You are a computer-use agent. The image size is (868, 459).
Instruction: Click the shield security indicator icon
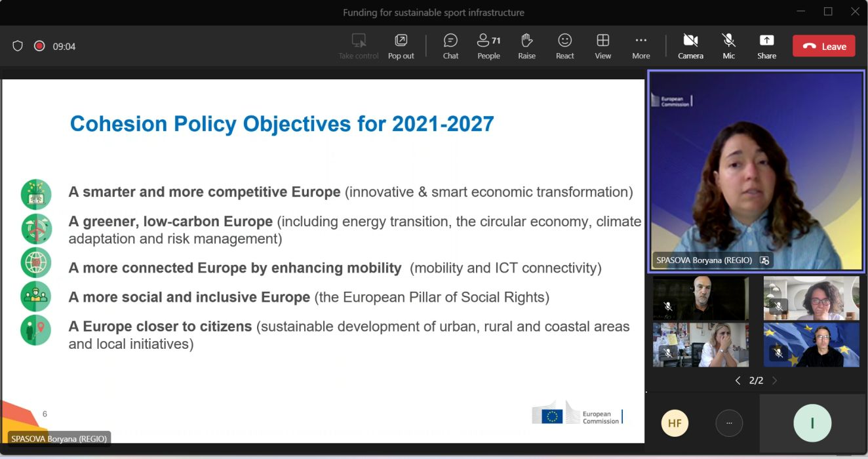point(18,46)
